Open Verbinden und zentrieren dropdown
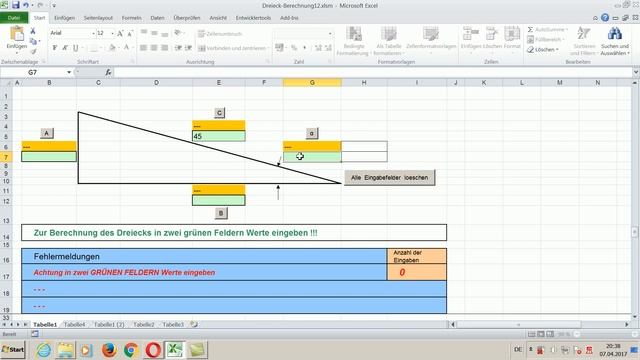 pyautogui.click(x=268, y=48)
